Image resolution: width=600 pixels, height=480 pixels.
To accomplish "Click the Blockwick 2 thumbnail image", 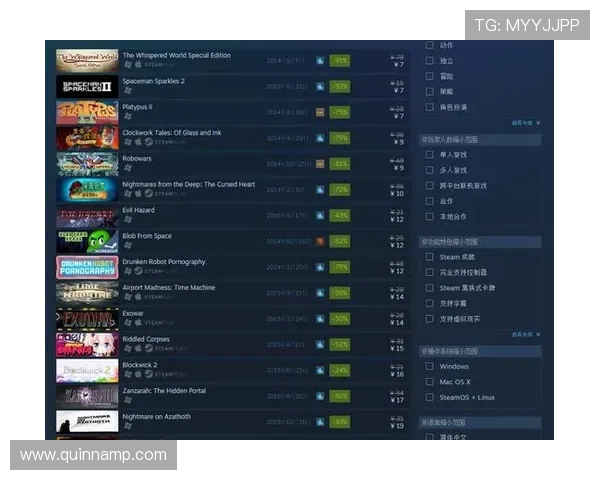I will click(x=87, y=370).
